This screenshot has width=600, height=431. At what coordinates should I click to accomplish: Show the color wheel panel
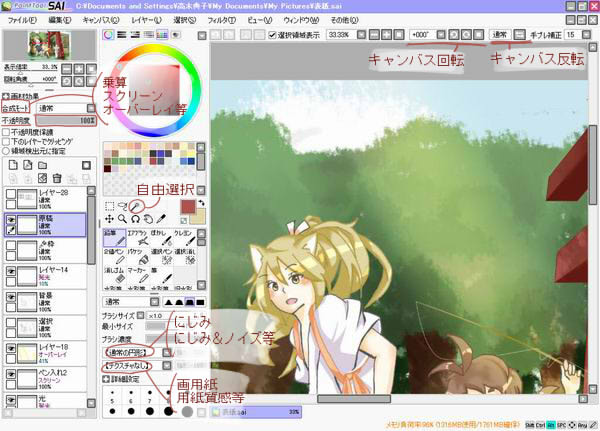(x=108, y=35)
